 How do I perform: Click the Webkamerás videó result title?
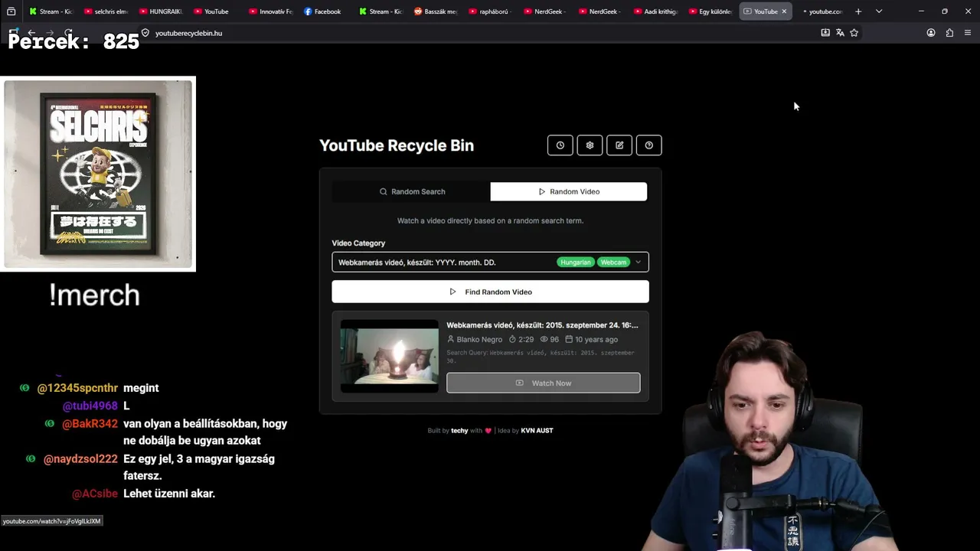[542, 325]
